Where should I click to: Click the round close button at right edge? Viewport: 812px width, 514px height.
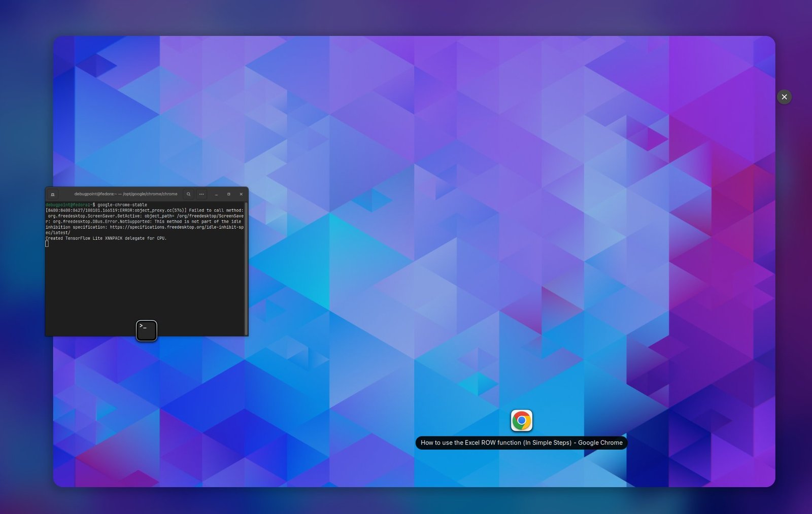tap(784, 97)
